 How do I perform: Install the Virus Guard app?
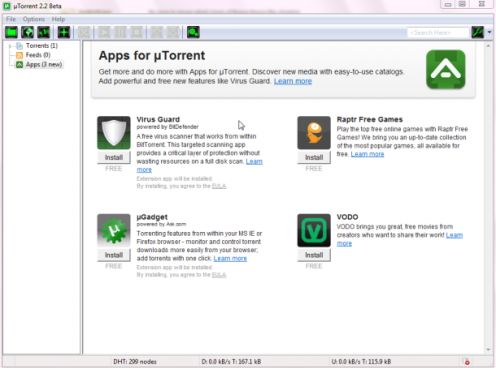point(114,157)
